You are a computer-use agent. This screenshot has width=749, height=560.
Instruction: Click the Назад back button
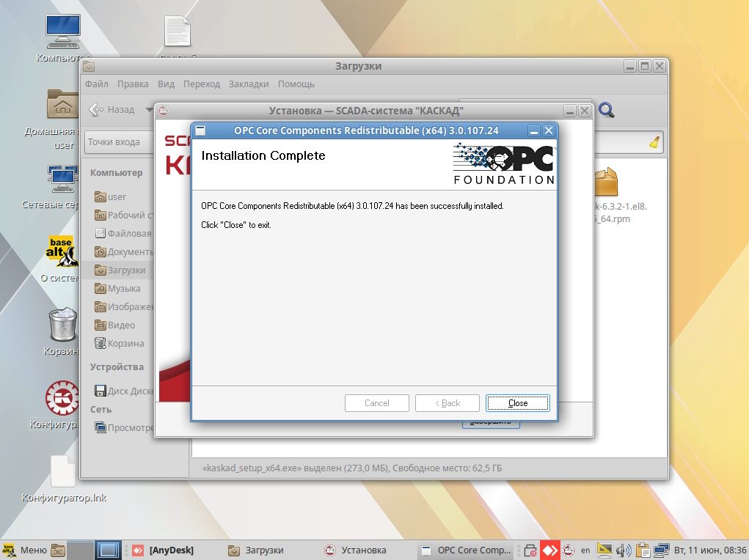point(112,110)
